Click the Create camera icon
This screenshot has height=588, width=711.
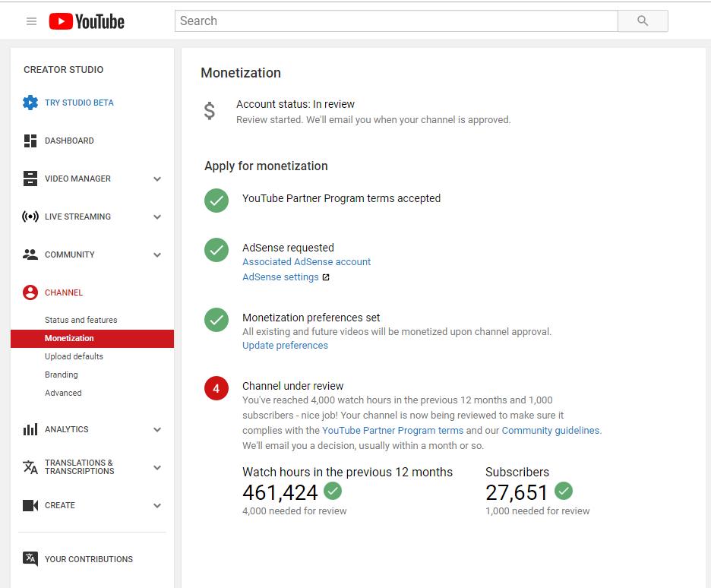[30, 505]
